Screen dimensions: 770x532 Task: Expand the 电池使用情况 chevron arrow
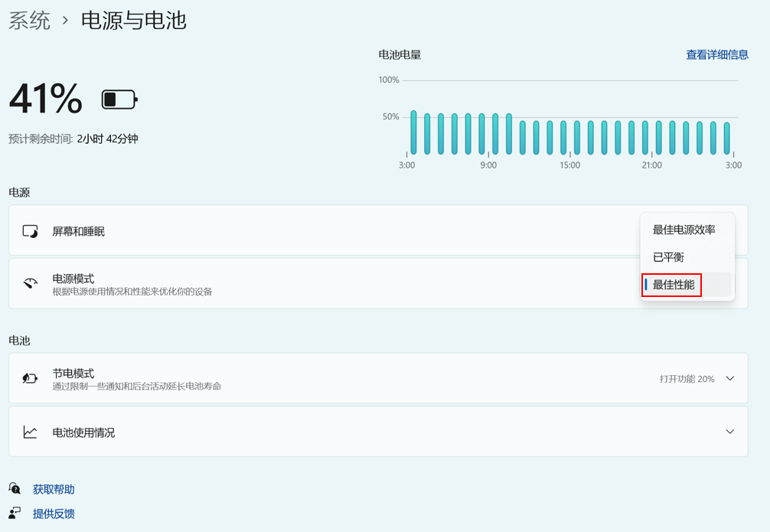[x=729, y=432]
